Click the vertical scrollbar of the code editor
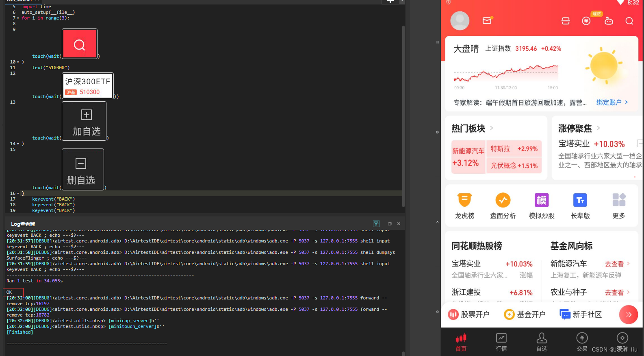Image resolution: width=644 pixels, height=356 pixels. pos(403,116)
